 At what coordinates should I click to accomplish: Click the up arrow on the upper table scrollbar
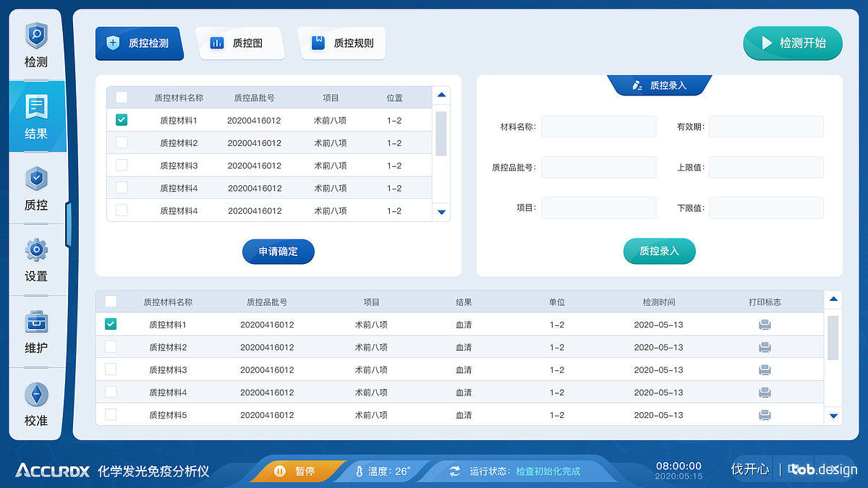(441, 95)
